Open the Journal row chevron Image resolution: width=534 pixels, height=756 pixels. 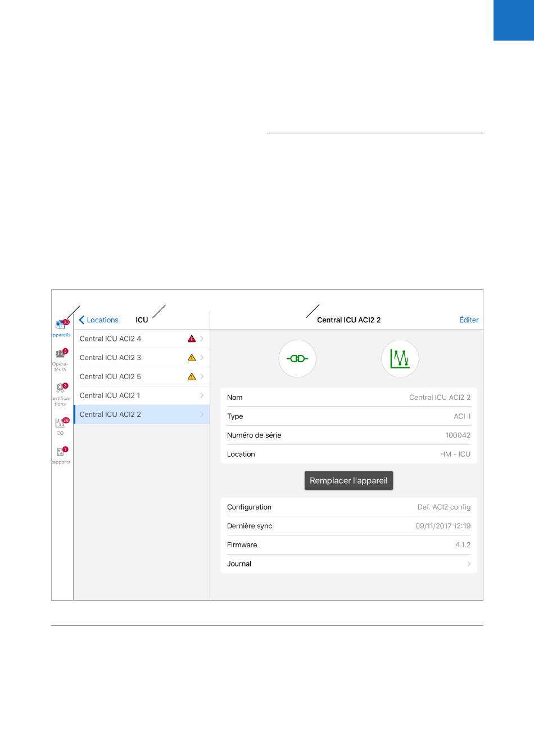(469, 564)
